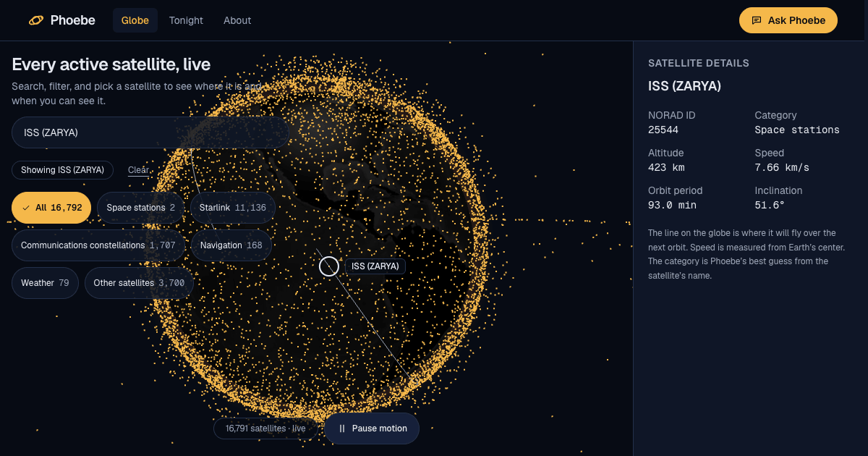Click the NORAD ID value 25544

[x=663, y=130]
